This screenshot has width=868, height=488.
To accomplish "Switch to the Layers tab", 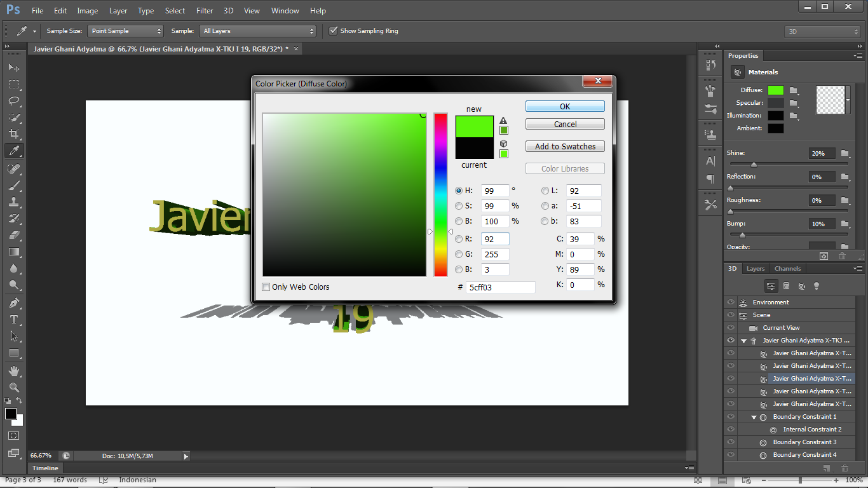I will [756, 269].
